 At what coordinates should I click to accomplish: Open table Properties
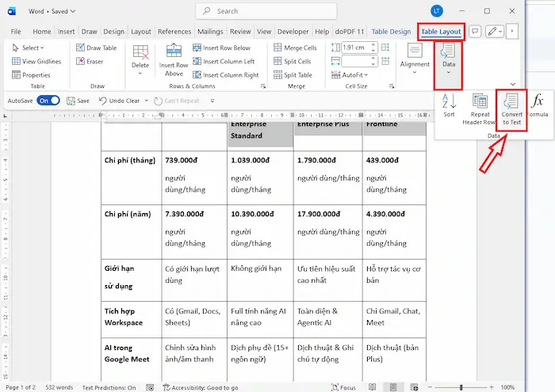pos(31,74)
